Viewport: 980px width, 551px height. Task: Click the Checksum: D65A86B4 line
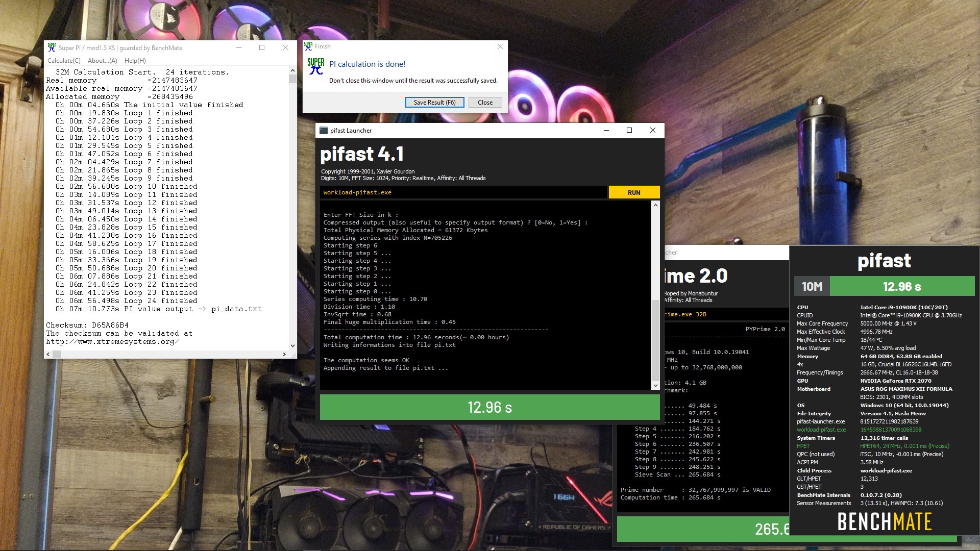(87, 325)
